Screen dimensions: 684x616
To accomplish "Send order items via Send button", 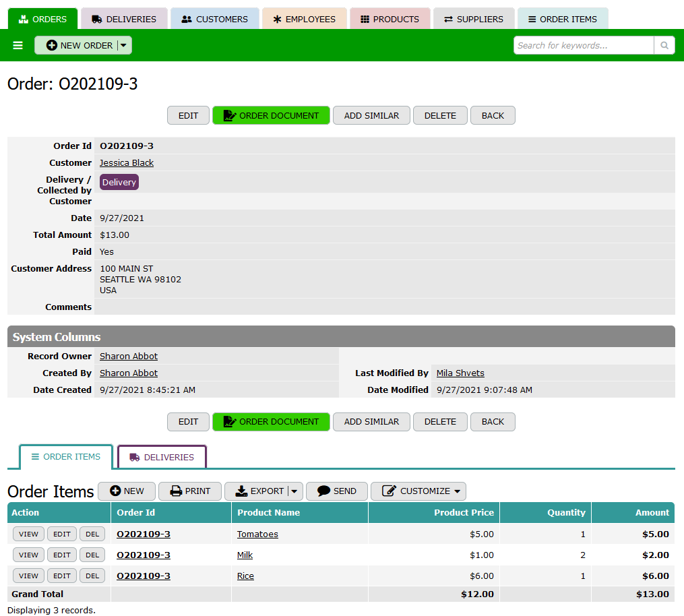I will (336, 491).
